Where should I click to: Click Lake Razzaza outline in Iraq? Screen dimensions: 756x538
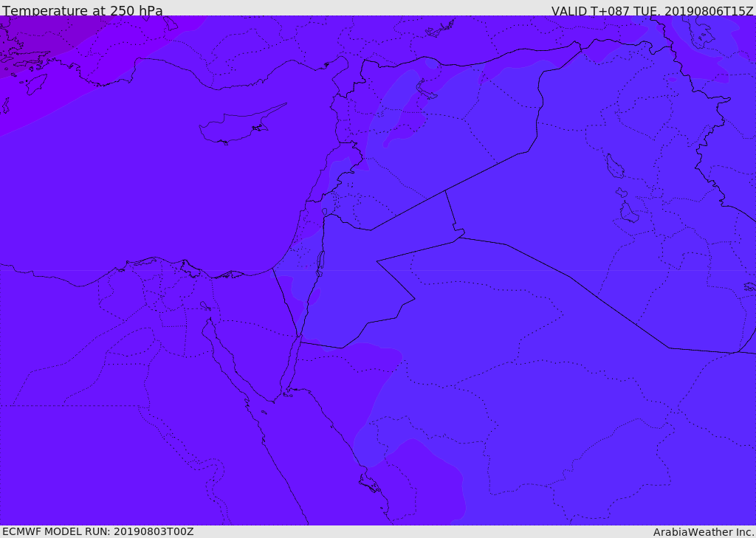tap(629, 212)
